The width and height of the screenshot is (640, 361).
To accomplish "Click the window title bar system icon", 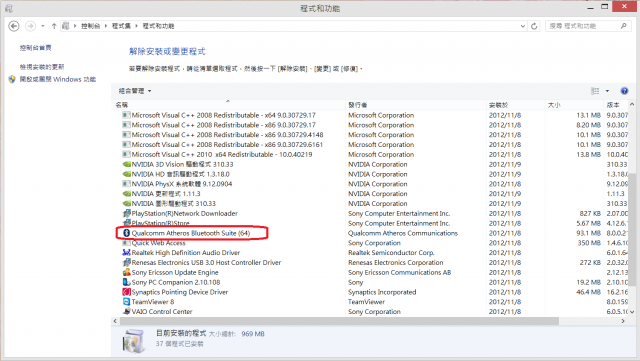I will pyautogui.click(x=9, y=8).
